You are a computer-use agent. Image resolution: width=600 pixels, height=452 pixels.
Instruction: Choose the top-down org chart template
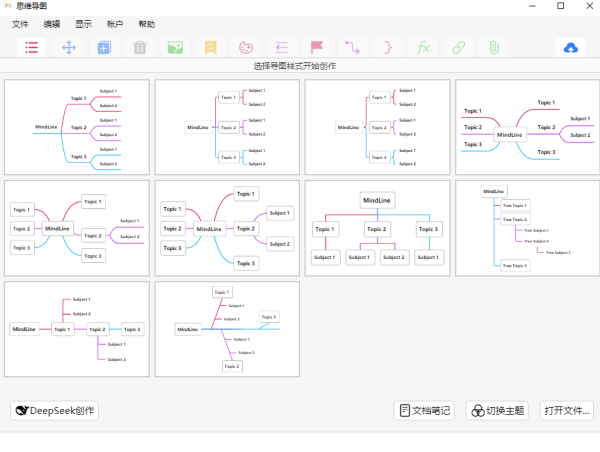pyautogui.click(x=378, y=228)
